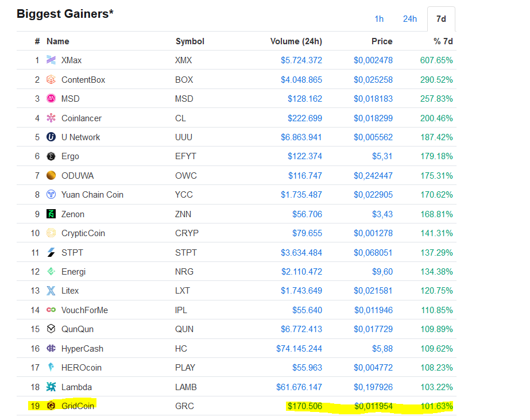Screen dimensions: 530x420
Task: Click the HyperCash coin logo
Action: point(51,348)
